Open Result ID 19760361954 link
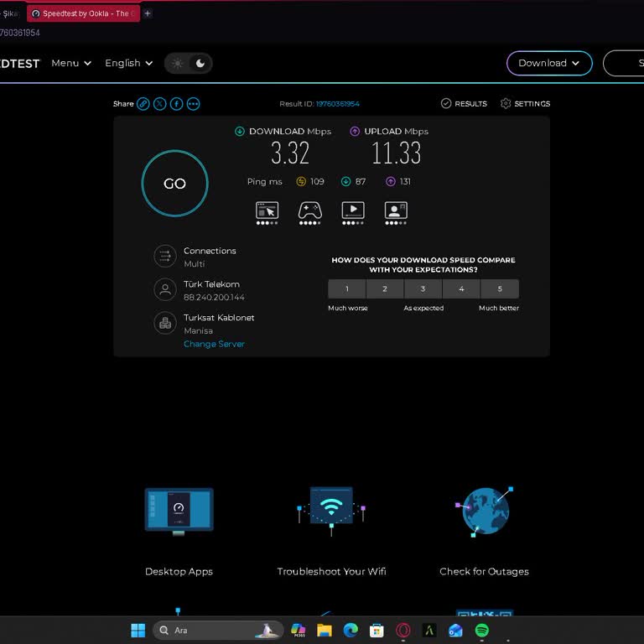Viewport: 644px width, 644px height. click(338, 104)
